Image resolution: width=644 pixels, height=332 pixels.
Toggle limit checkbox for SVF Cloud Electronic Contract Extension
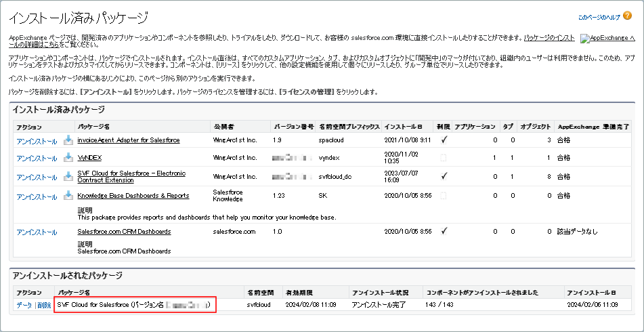click(x=444, y=176)
